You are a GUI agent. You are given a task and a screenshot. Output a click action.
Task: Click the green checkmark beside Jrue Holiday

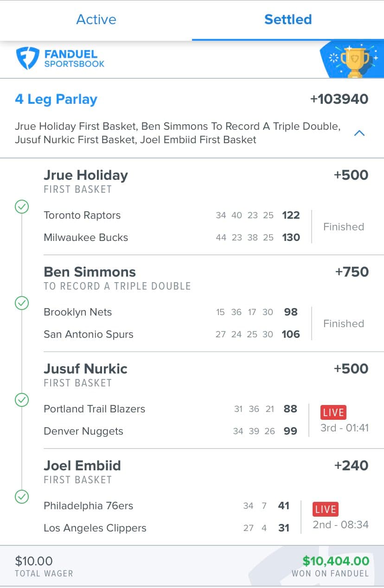pos(22,206)
